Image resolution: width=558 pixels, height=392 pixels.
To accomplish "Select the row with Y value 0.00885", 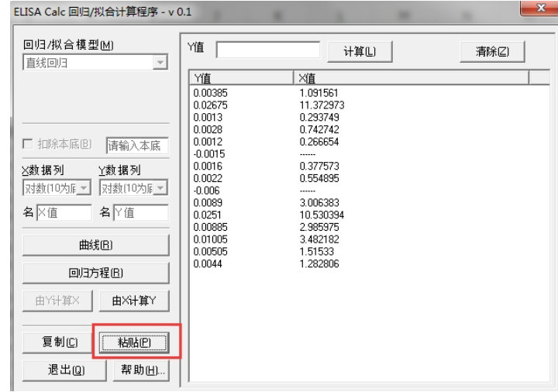I will point(370,227).
